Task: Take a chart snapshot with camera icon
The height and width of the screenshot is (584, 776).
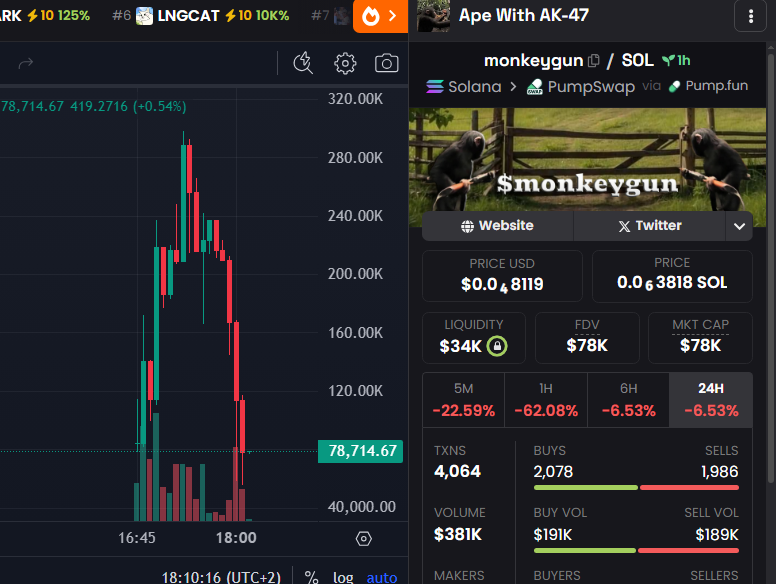Action: click(x=387, y=63)
